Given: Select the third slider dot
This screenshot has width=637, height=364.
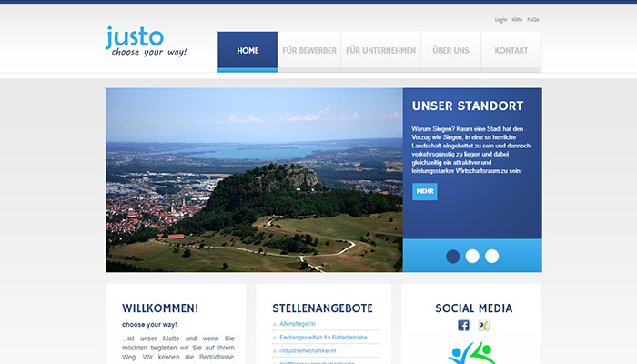Looking at the screenshot, I should point(492,257).
